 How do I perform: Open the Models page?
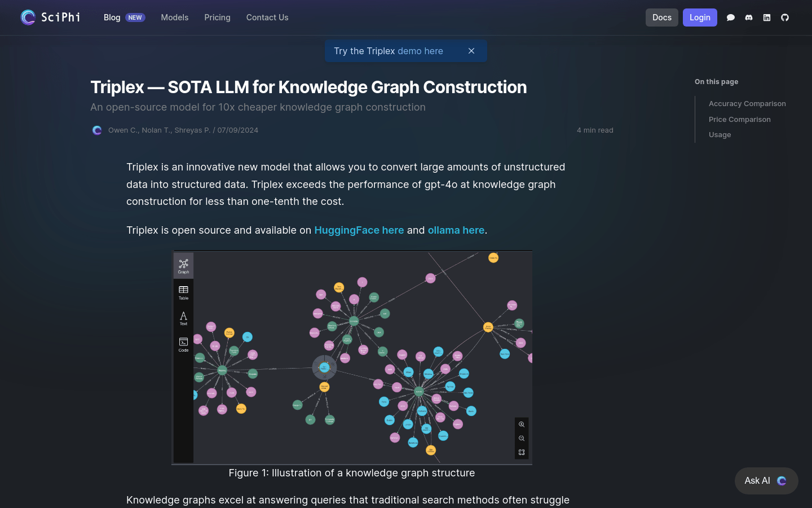175,17
